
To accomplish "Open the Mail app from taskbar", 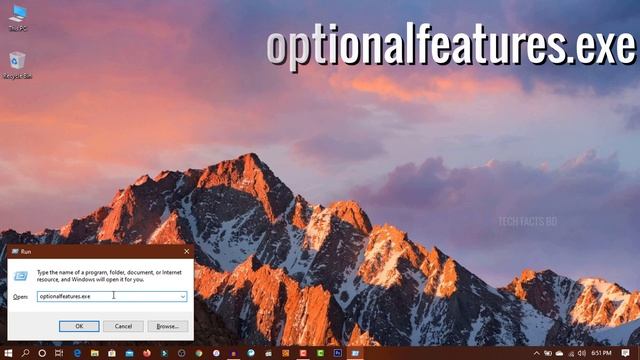I will click(x=129, y=353).
